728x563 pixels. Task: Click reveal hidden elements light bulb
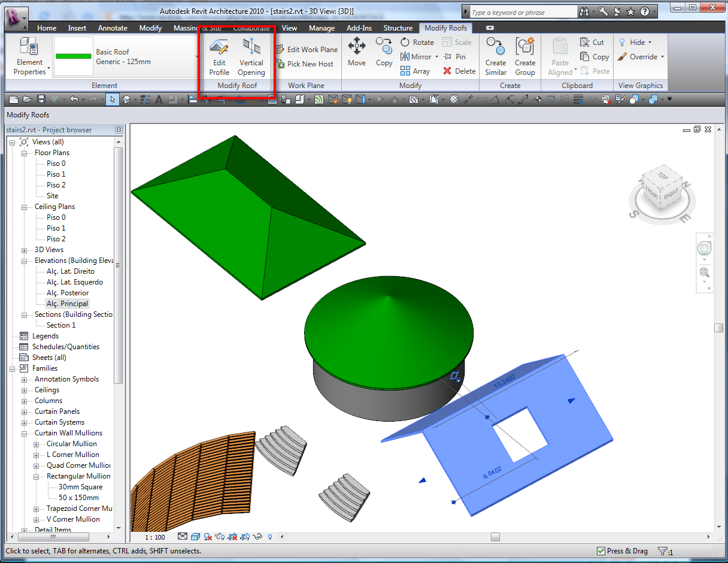point(270,537)
